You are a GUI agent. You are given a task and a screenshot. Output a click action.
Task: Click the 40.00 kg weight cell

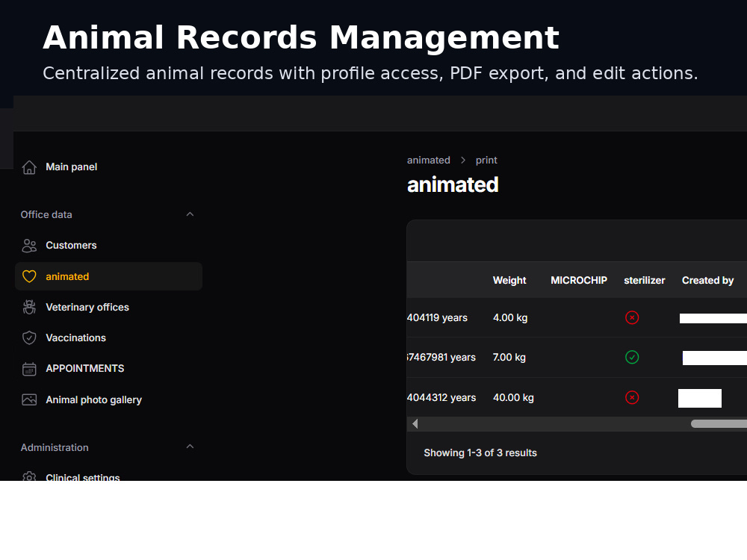coord(514,398)
